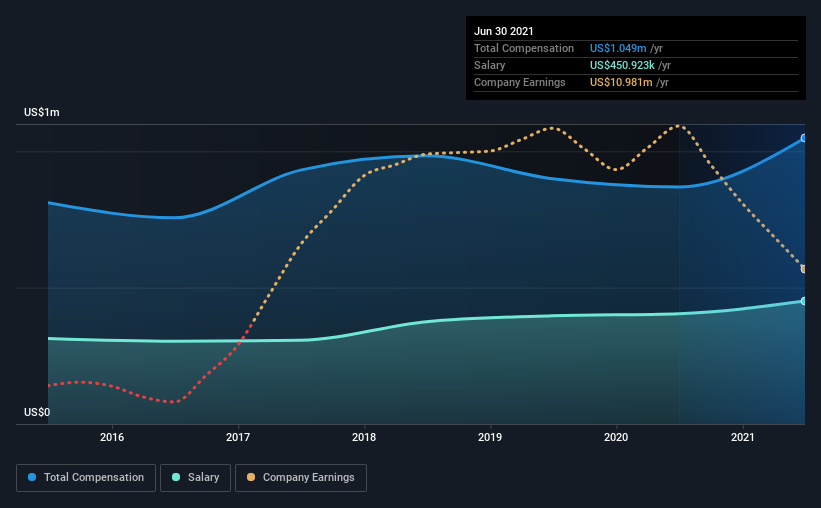Click the 2020 axis label

616,437
